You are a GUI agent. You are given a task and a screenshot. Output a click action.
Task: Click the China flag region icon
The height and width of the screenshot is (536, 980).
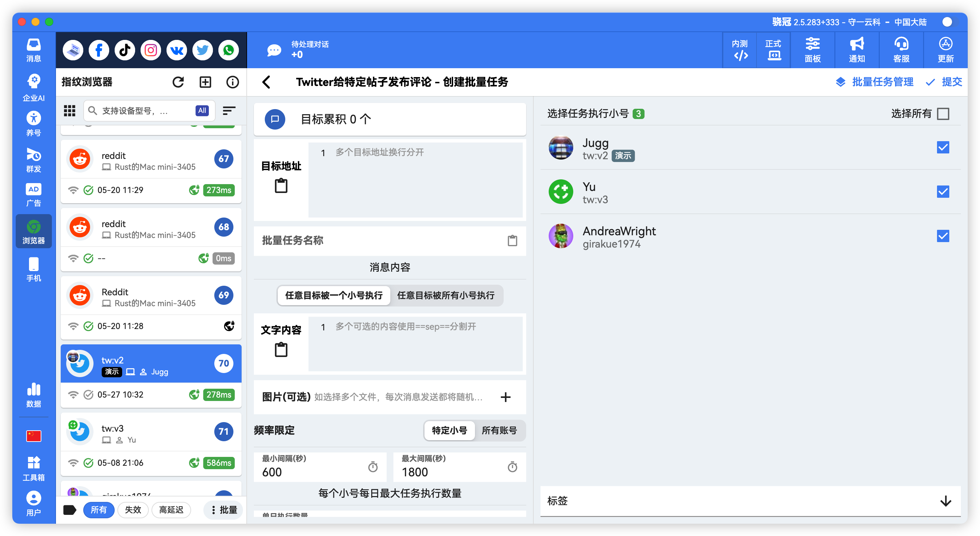(33, 436)
